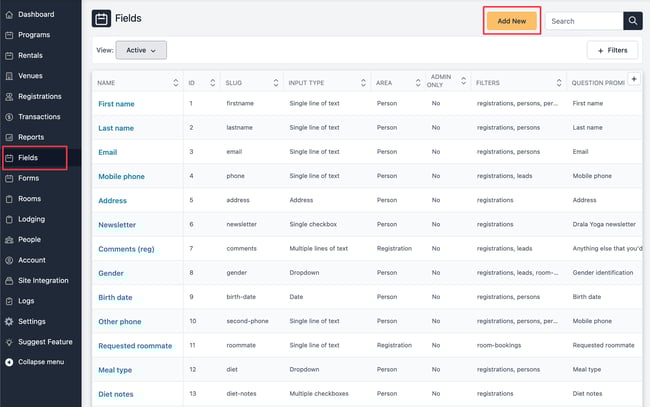Open the Newsletter field link
Image resolution: width=650 pixels, height=407 pixels.
[x=117, y=225]
